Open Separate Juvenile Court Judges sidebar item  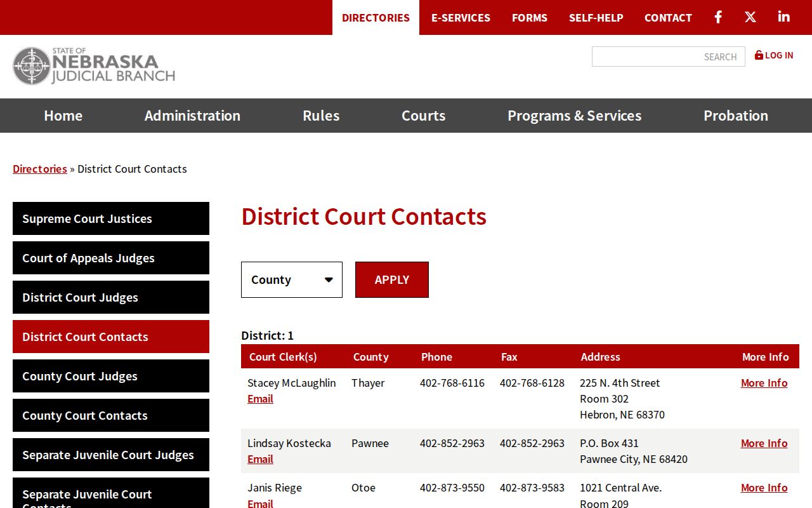click(x=111, y=455)
